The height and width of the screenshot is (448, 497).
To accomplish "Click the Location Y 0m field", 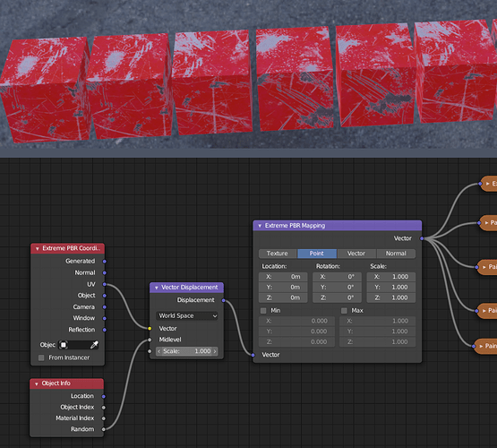I will 283,288.
